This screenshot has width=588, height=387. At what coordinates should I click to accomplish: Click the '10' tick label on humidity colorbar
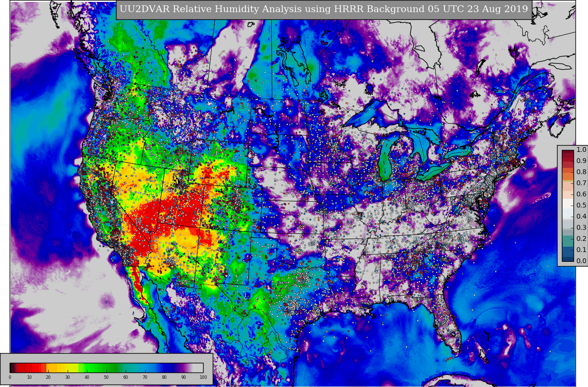point(29,377)
